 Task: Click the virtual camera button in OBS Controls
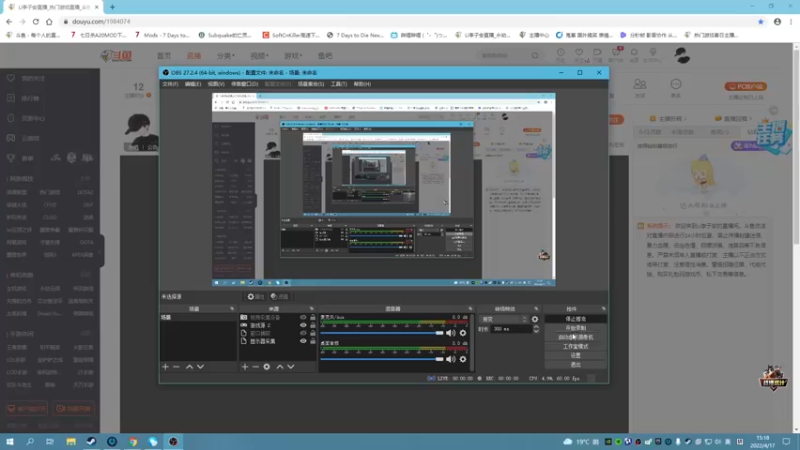576,337
